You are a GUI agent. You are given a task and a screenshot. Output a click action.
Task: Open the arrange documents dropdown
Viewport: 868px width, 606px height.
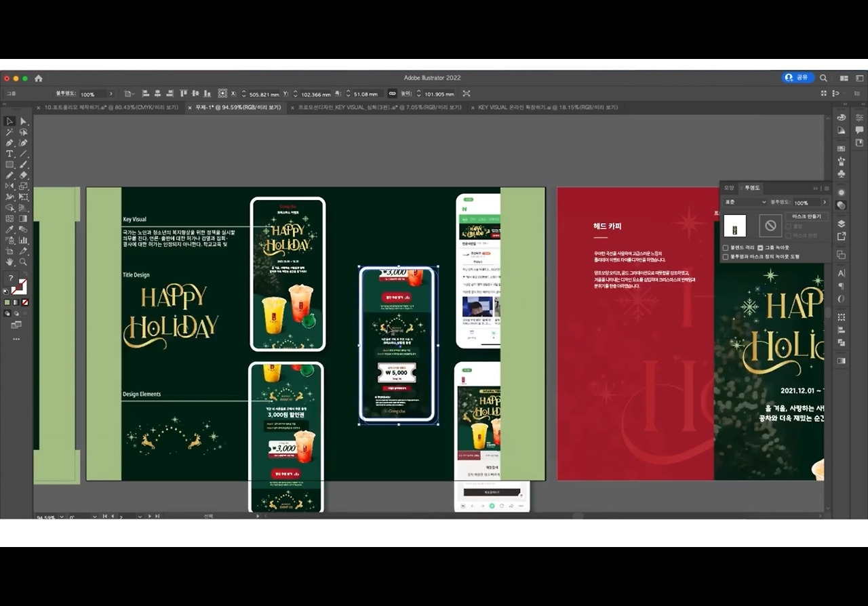click(844, 78)
